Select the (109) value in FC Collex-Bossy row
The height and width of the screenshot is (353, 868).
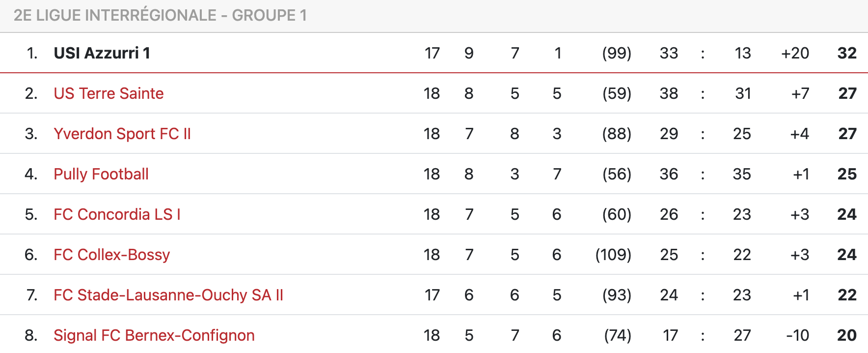[x=613, y=255]
